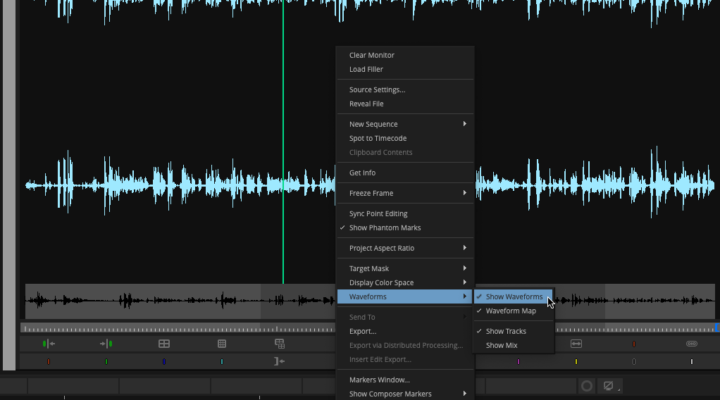Add a red marker in left button row
This screenshot has width=720, height=400.
[x=48, y=361]
